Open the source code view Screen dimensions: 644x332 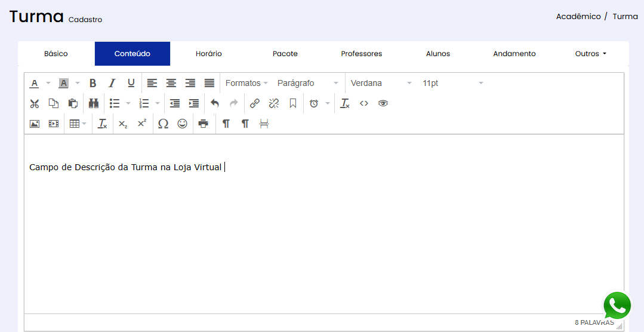click(x=364, y=103)
